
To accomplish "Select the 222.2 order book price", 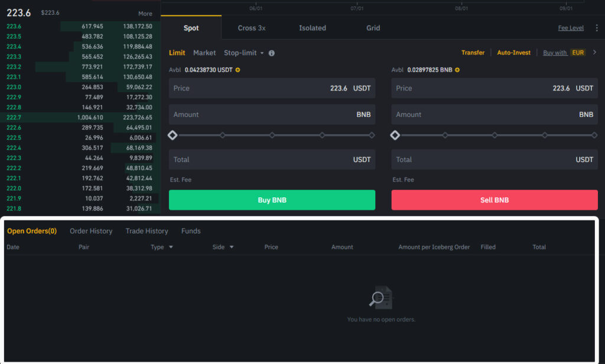I will 14,168.
